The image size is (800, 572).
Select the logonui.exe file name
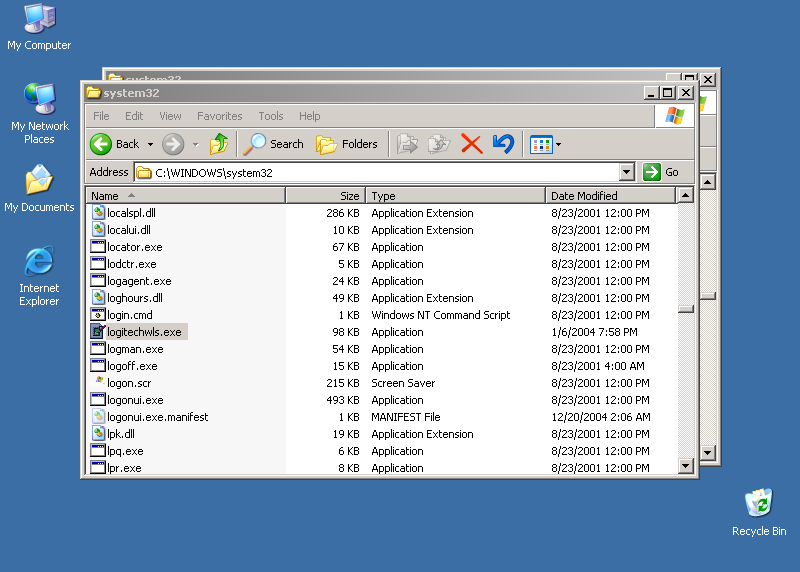pyautogui.click(x=135, y=400)
